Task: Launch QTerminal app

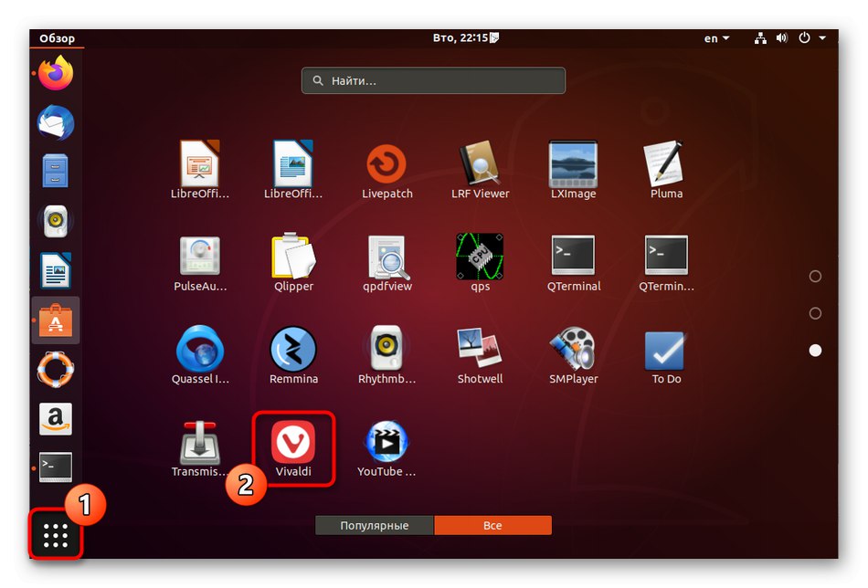Action: click(573, 256)
